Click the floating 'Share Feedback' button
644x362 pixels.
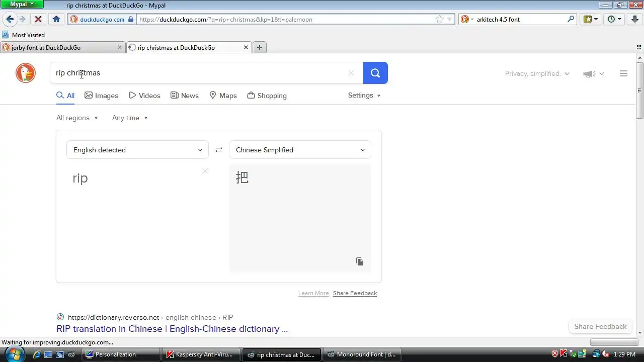coord(600,326)
